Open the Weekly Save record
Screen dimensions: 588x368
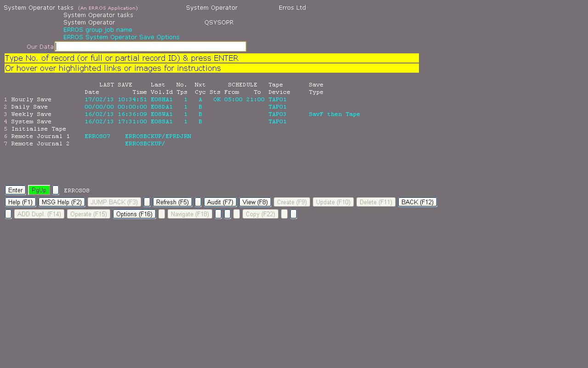pyautogui.click(x=31, y=114)
